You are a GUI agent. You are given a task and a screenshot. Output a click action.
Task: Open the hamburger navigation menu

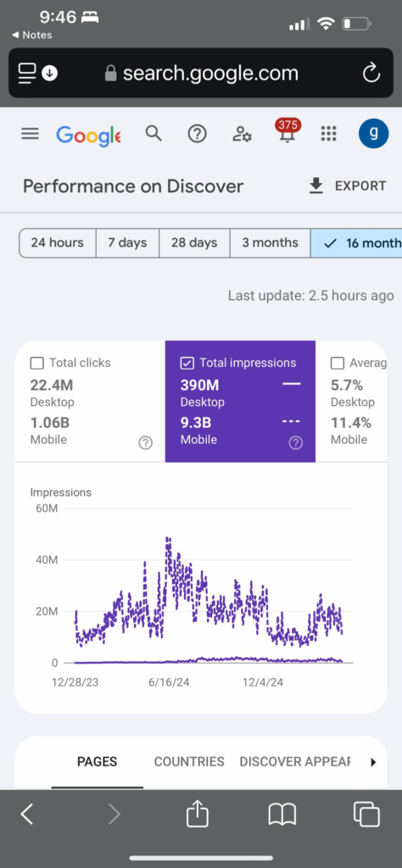30,134
